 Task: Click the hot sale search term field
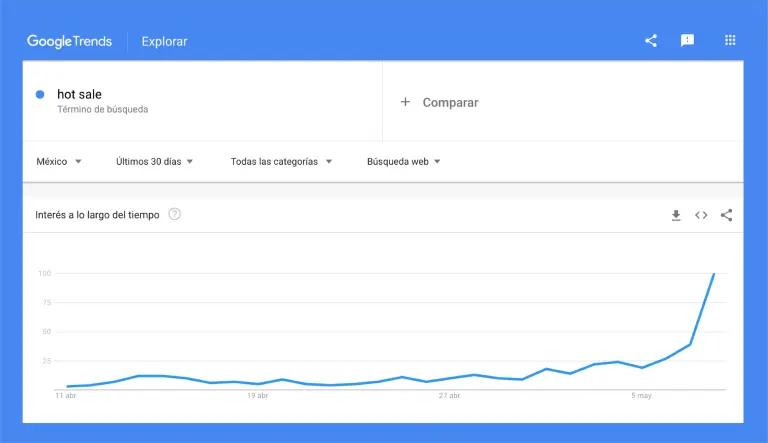[x=80, y=95]
